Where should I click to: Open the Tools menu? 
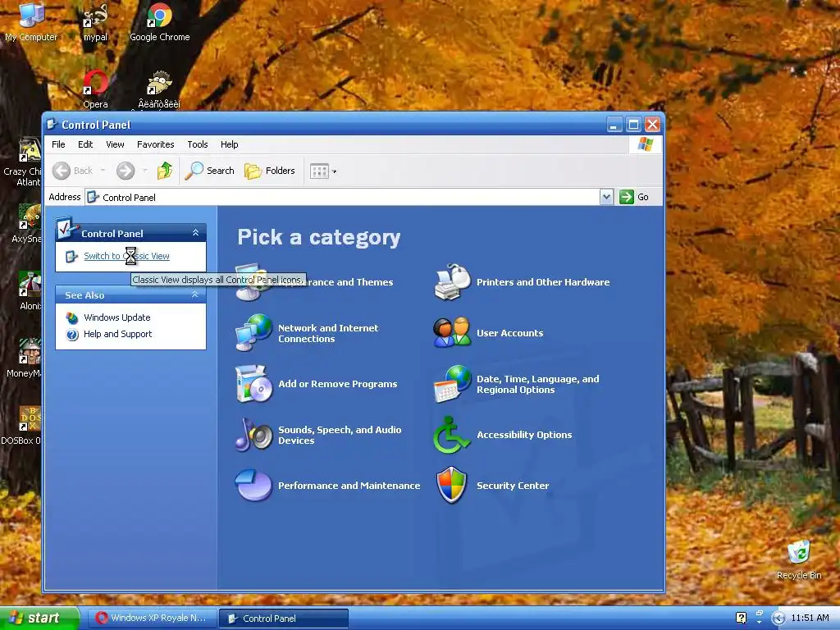pyautogui.click(x=197, y=144)
